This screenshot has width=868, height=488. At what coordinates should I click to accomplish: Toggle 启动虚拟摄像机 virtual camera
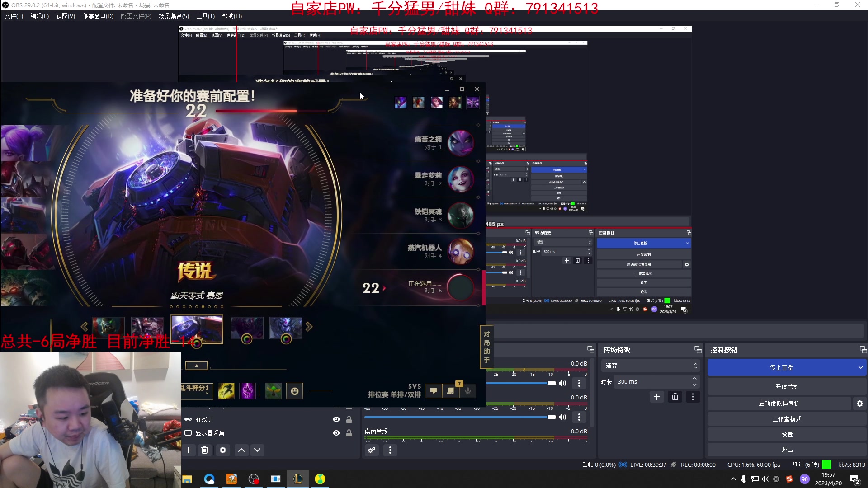tap(779, 404)
